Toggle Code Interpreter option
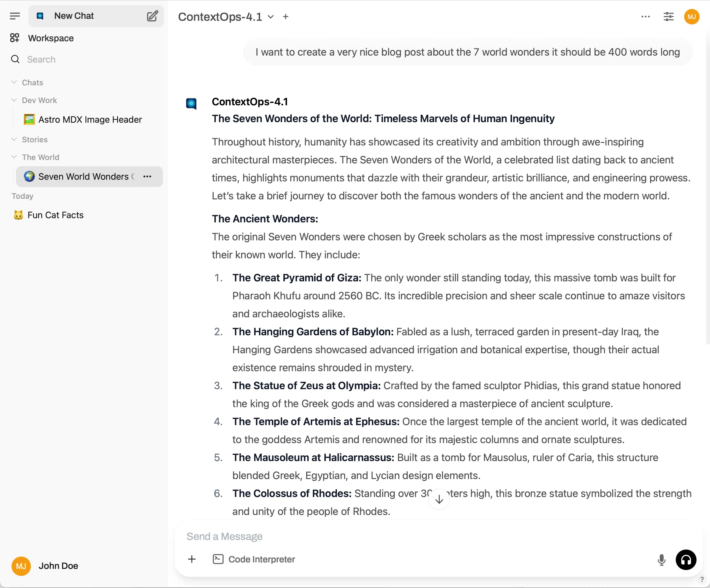710x588 pixels. point(254,559)
